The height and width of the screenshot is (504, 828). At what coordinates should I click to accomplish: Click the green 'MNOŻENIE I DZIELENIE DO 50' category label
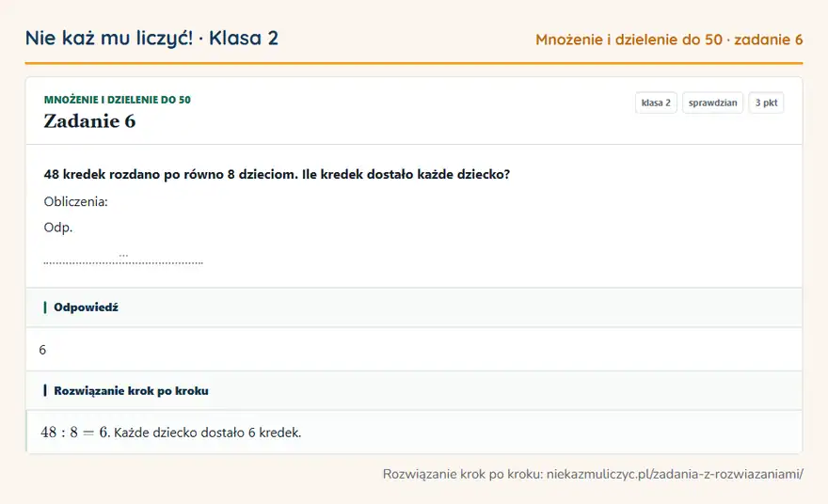tap(118, 100)
